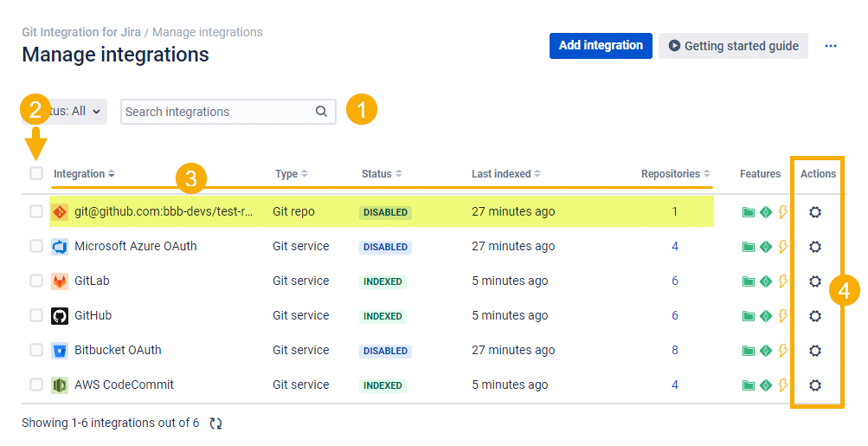Screen dimensions: 868x446
Task: Toggle the select-all integrations checkbox
Action: coord(36,173)
